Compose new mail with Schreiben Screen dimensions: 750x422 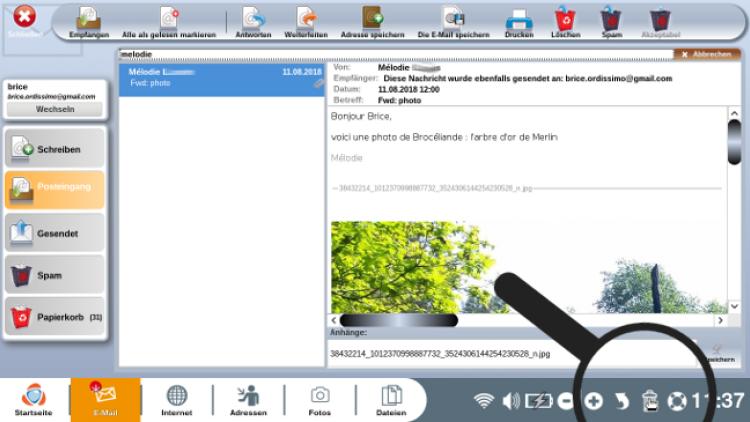[55, 148]
